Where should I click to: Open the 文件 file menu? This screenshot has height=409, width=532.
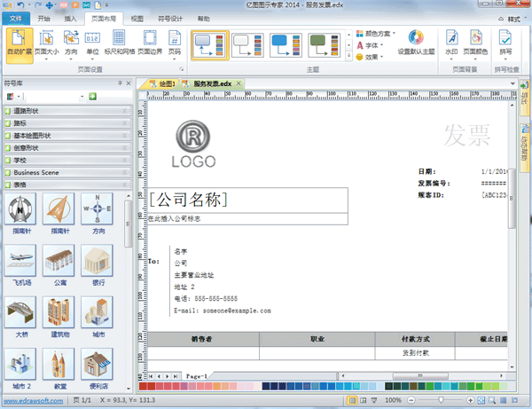[16, 19]
